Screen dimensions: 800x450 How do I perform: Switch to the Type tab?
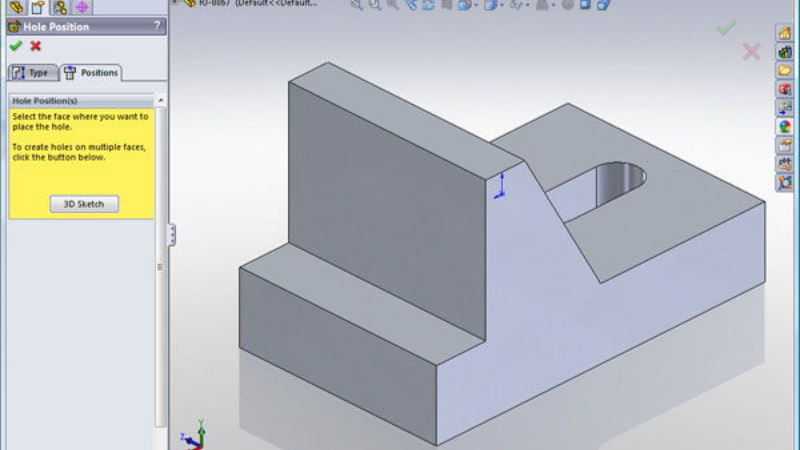point(32,73)
